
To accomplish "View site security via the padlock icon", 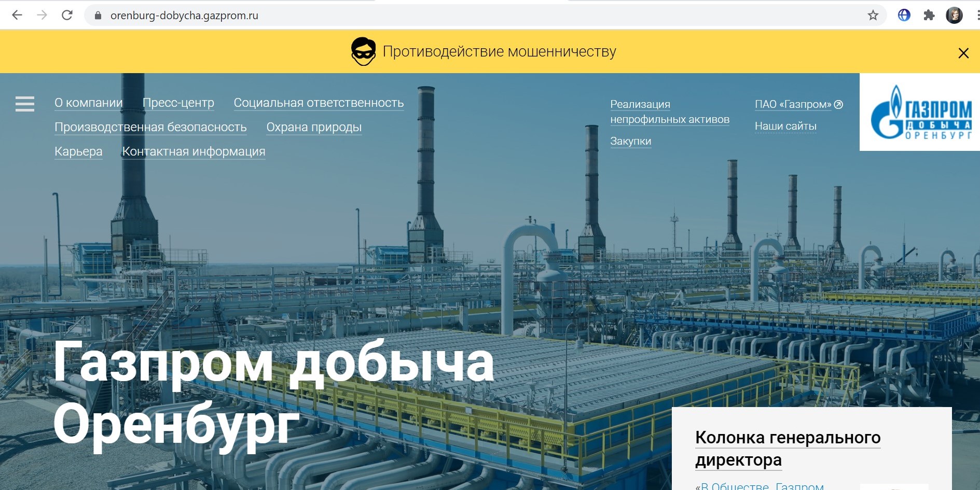I will click(98, 16).
